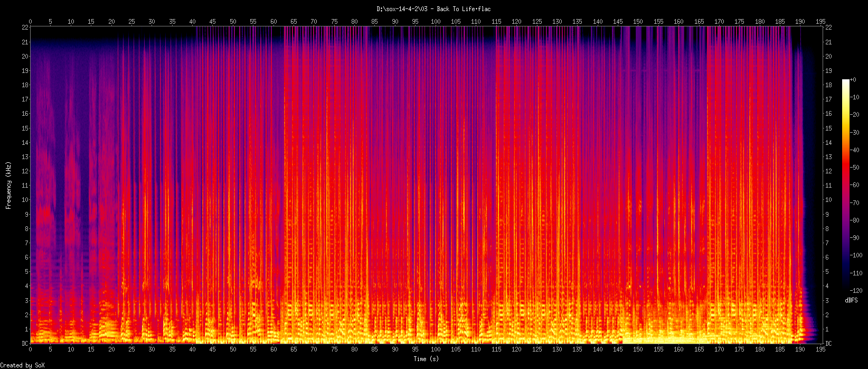Click the 'dBFS' unit label
868x369 pixels.
point(851,300)
